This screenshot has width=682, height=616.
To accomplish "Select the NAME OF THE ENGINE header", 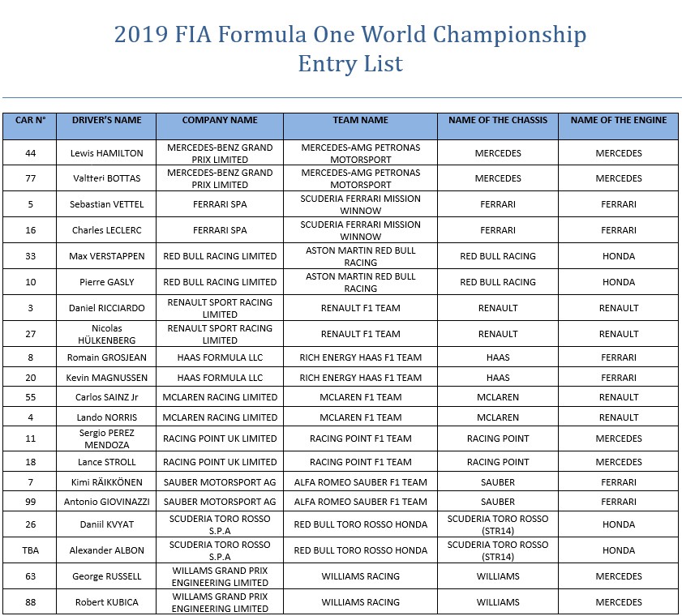I will point(619,126).
